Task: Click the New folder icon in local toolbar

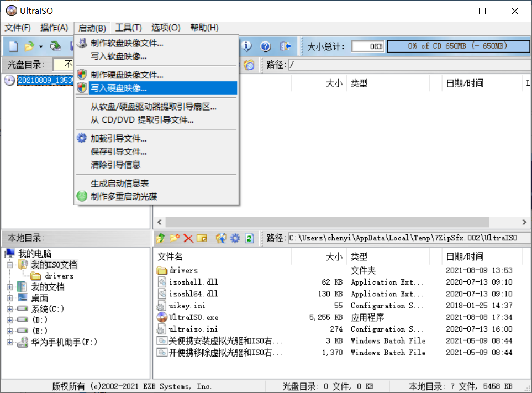Action: pyautogui.click(x=175, y=238)
